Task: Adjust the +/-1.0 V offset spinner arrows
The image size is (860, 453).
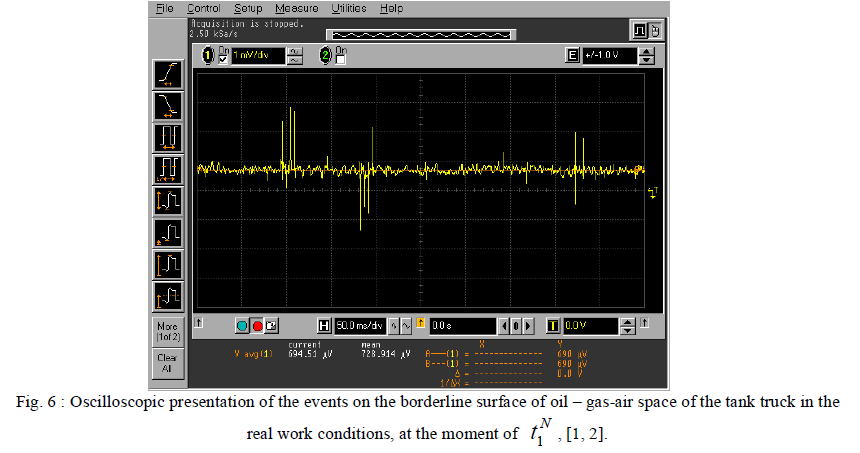Action: [x=646, y=56]
